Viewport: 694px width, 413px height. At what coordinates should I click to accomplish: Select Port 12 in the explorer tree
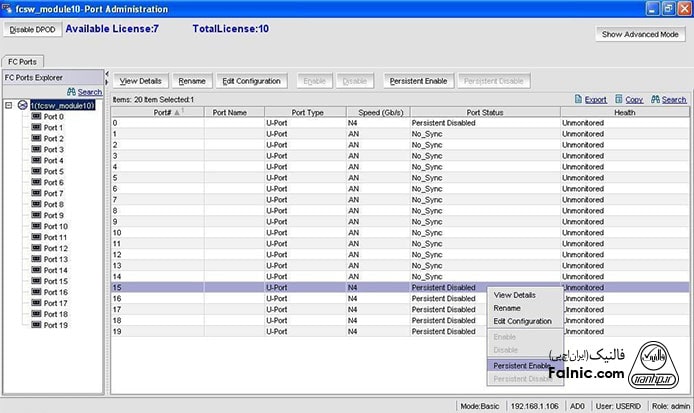[55, 248]
